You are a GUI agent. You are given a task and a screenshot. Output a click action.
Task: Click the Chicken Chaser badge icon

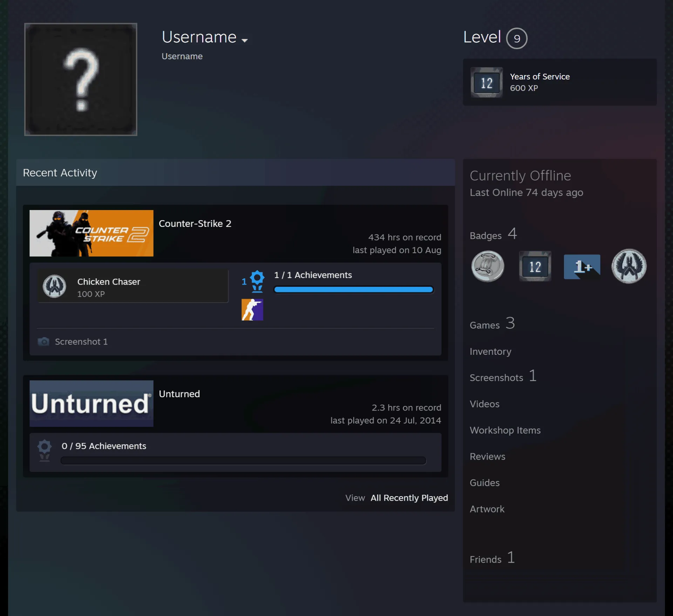pyautogui.click(x=54, y=286)
